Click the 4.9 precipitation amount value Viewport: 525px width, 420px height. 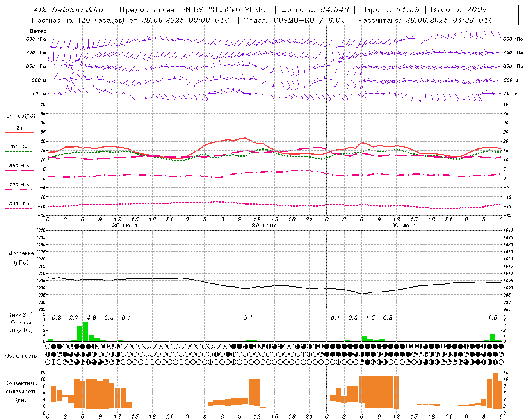pyautogui.click(x=91, y=318)
